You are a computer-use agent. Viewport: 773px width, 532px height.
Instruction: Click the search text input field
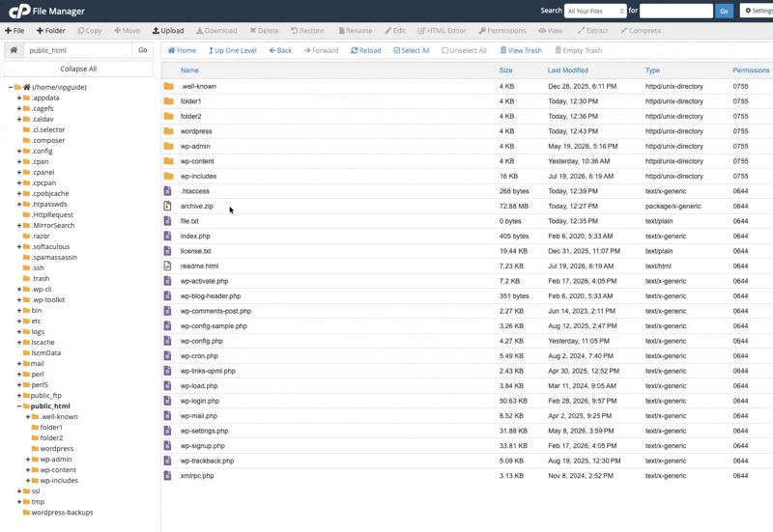click(x=676, y=11)
